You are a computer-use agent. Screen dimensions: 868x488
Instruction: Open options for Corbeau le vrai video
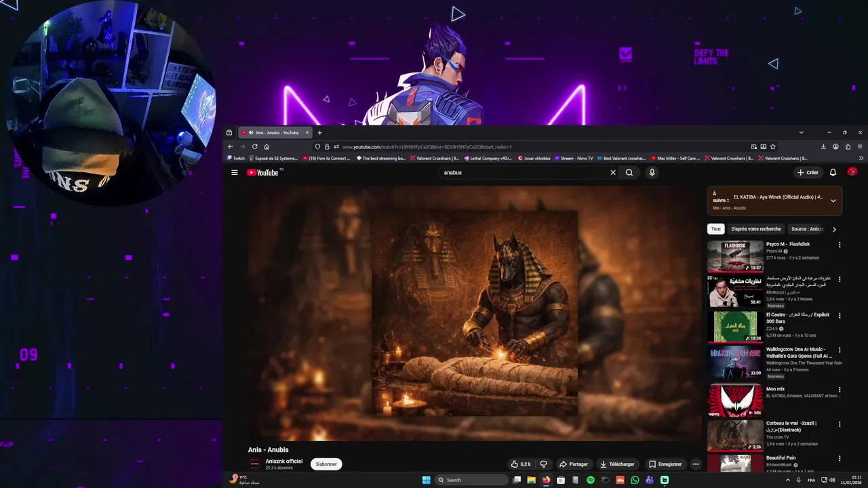pos(840,424)
